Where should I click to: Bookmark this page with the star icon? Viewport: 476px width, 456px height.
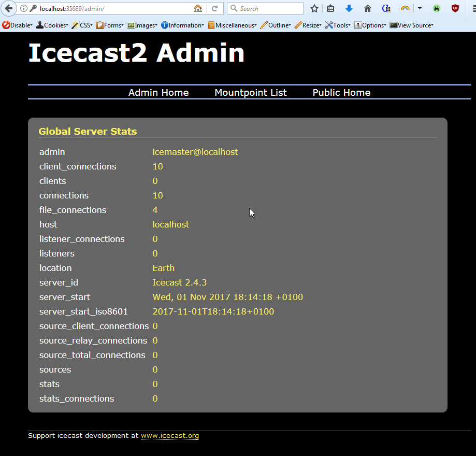[x=314, y=8]
